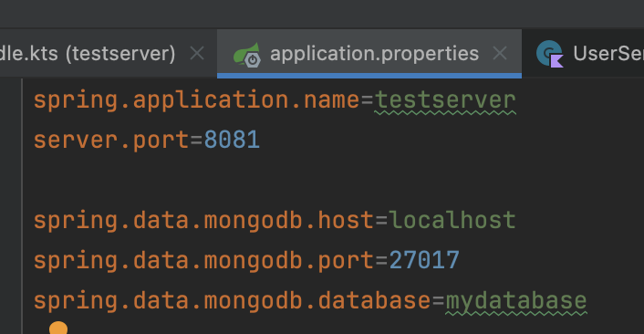Viewport: 644px width, 334px height.
Task: Close the application.properties tab
Action: (x=500, y=54)
